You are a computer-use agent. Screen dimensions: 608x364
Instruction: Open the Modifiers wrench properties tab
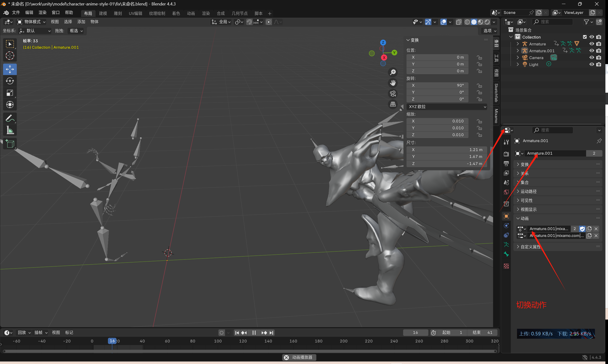point(506,142)
